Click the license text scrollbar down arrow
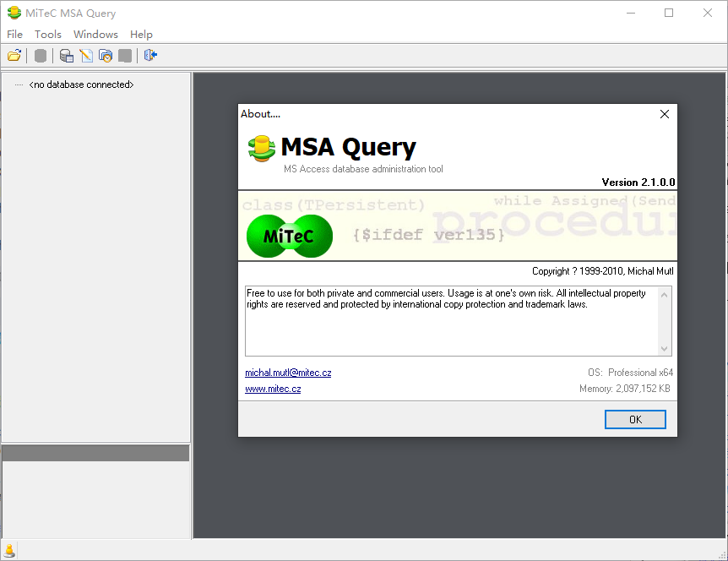The image size is (728, 561). 664,347
